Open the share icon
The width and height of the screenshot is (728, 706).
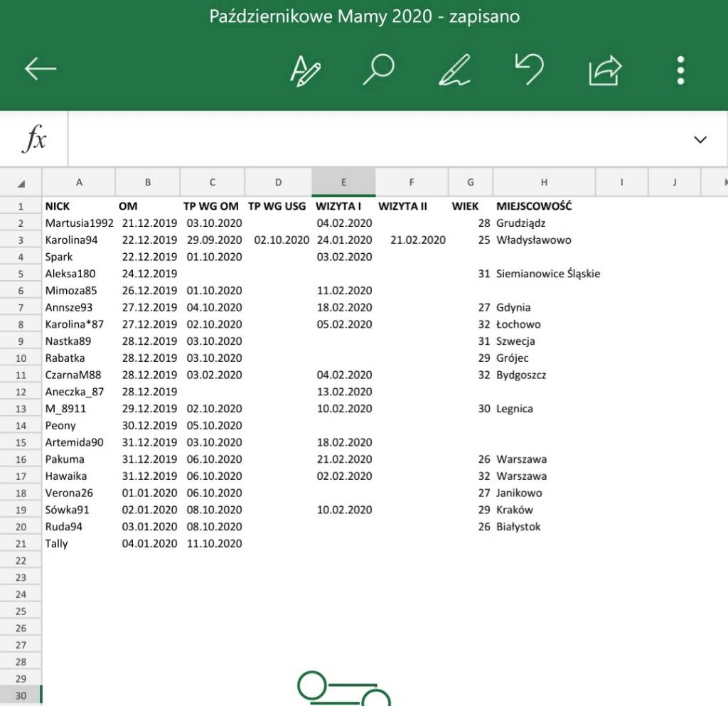pos(604,70)
